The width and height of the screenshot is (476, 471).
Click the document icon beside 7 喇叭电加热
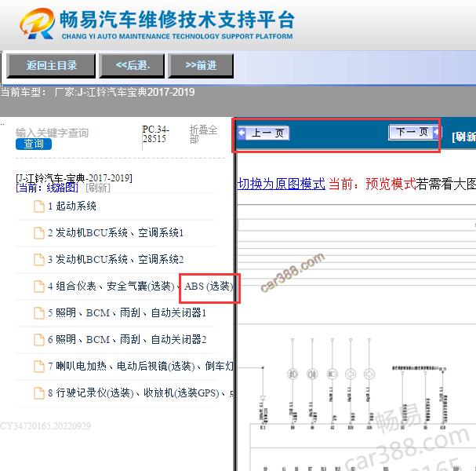[39, 366]
